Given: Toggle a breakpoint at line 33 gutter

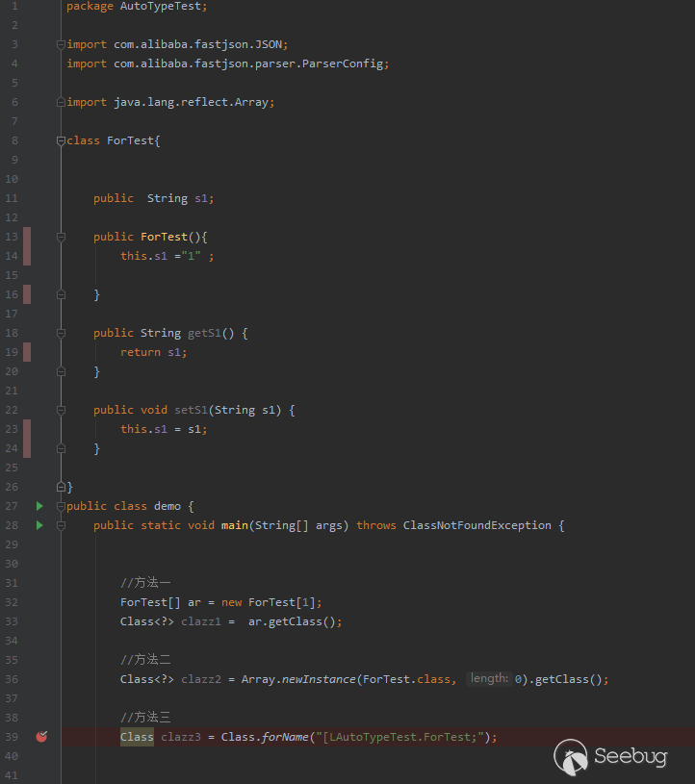Looking at the screenshot, I should tap(40, 621).
